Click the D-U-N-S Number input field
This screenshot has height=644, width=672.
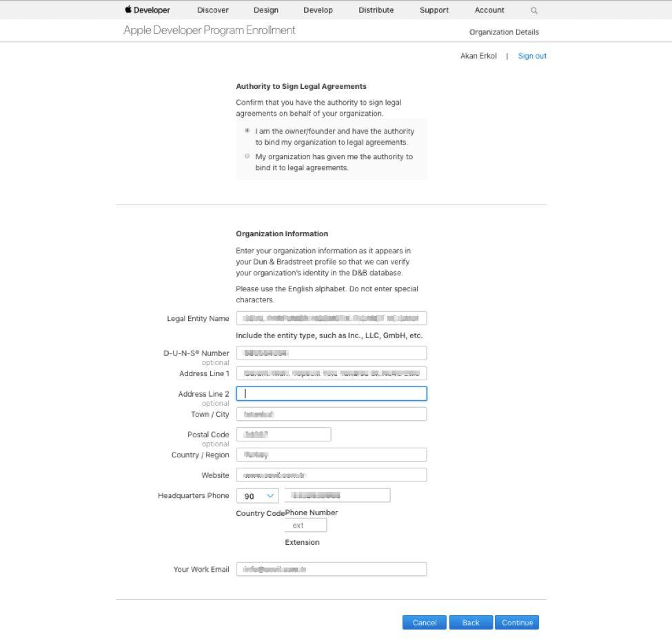(332, 353)
